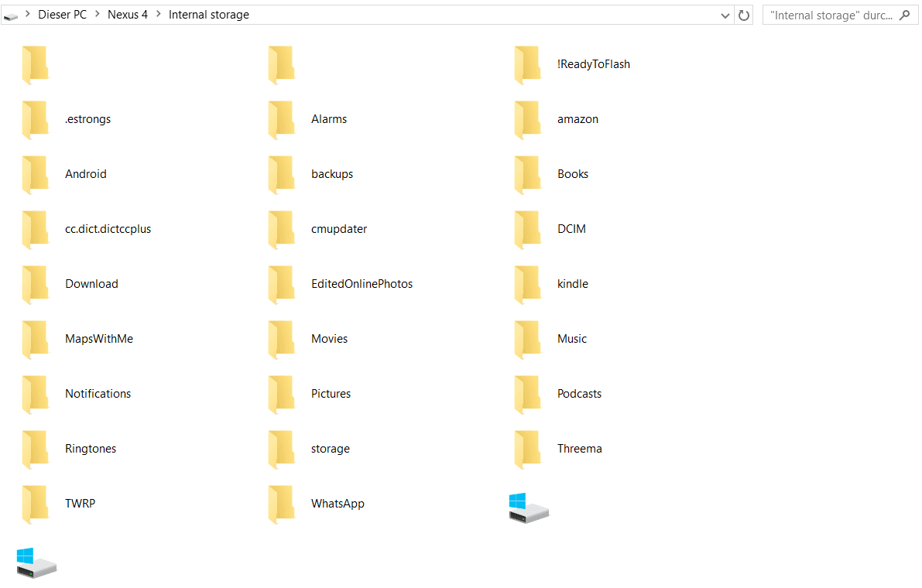The width and height of the screenshot is (922, 588).
Task: Select the "Books" folder name
Action: [573, 174]
